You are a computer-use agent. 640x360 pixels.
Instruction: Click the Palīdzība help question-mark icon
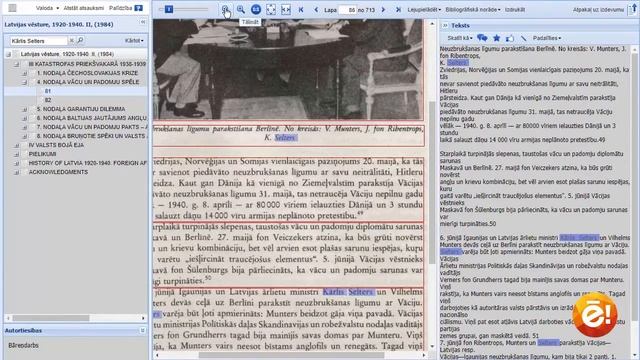coord(139,8)
